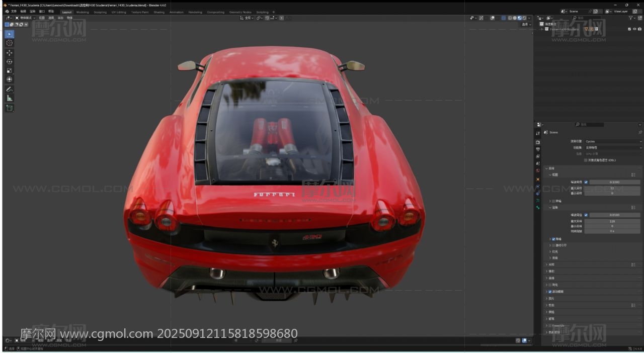Choose the Annotate pencil tool
The width and height of the screenshot is (644, 353).
10,90
